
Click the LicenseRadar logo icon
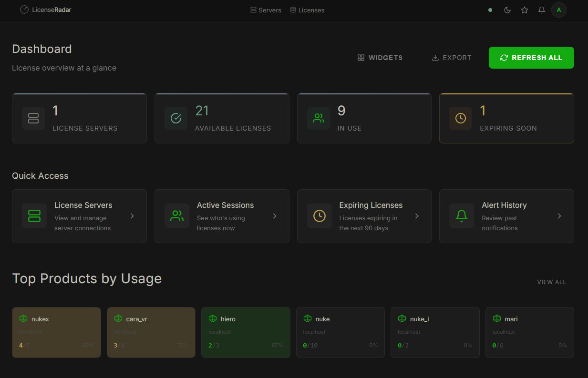24,10
